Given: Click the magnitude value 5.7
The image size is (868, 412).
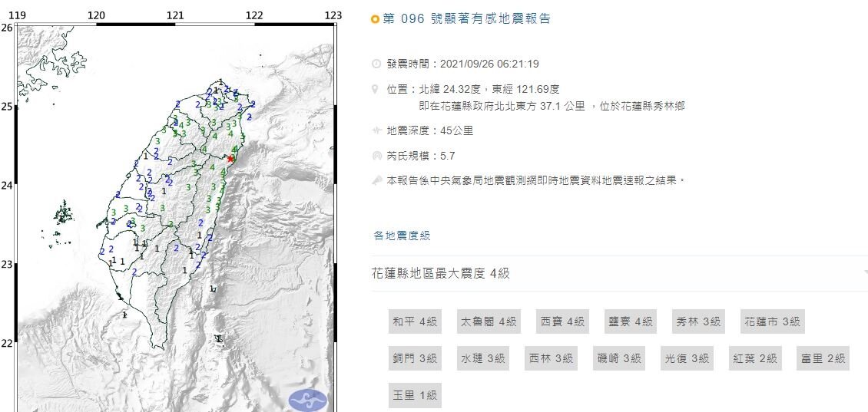Looking at the screenshot, I should click(447, 156).
